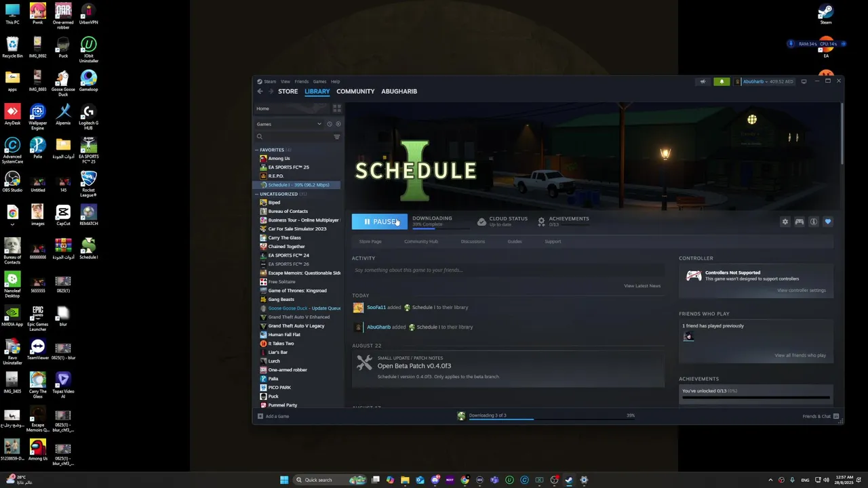Open the Open Beta Patch v0.4.0f3 news
Screen dimensions: 868x488
pyautogui.click(x=414, y=366)
